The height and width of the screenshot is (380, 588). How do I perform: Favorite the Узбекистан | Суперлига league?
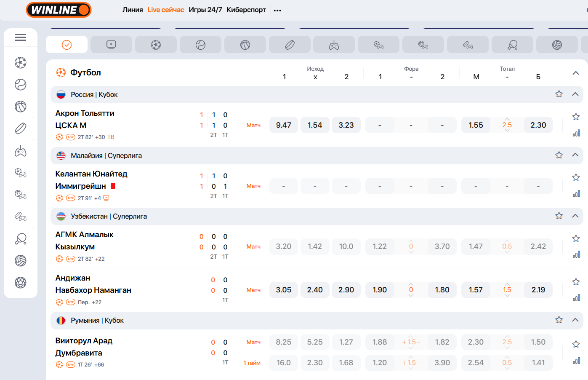click(559, 216)
